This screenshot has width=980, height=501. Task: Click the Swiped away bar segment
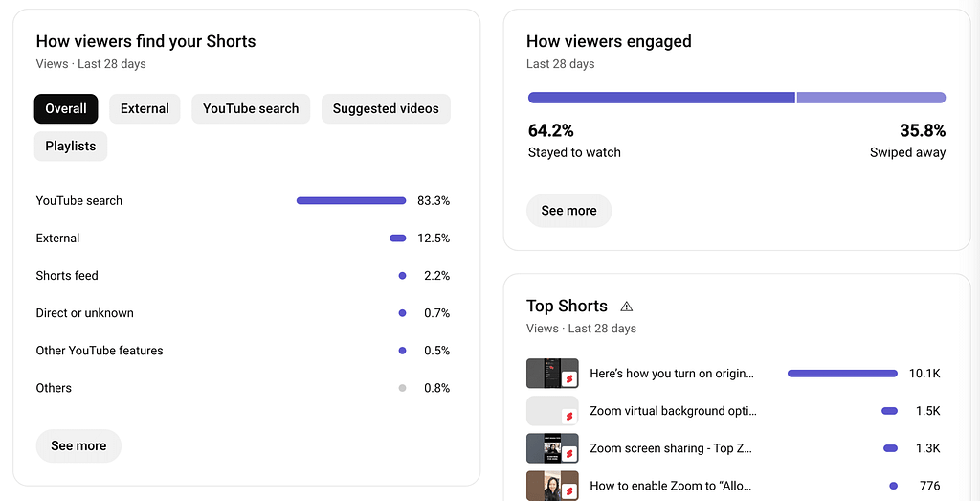pyautogui.click(x=871, y=98)
